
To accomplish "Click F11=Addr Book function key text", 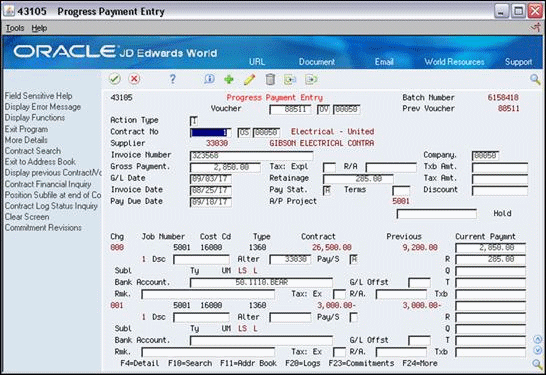I will tap(249, 363).
